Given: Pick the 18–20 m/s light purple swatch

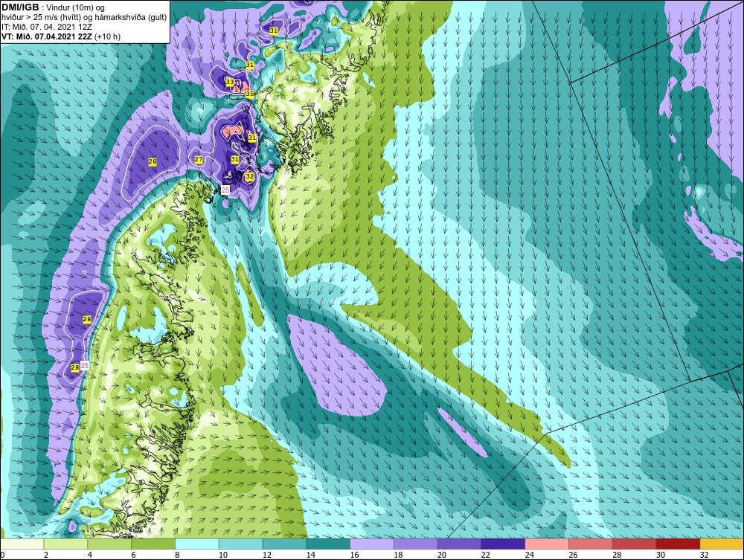Looking at the screenshot, I should click(x=416, y=544).
